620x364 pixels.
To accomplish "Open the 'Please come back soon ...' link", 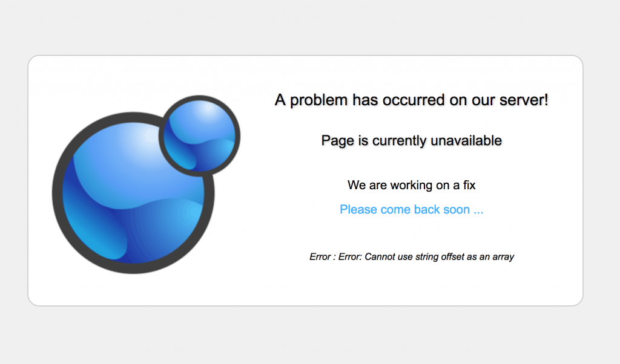I will pos(411,209).
